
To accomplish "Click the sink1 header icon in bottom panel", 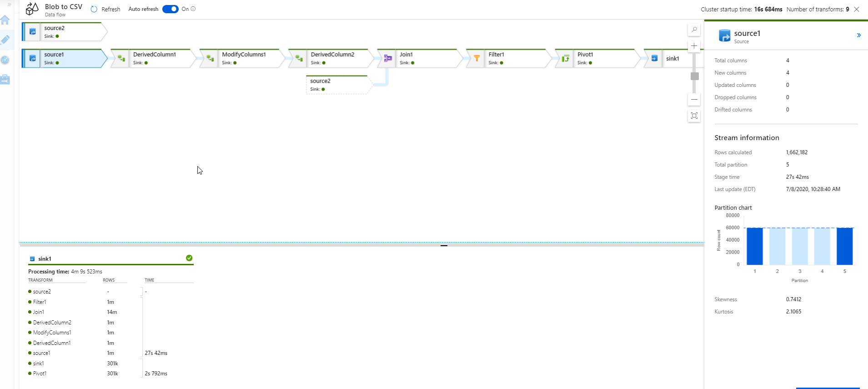I will [32, 259].
